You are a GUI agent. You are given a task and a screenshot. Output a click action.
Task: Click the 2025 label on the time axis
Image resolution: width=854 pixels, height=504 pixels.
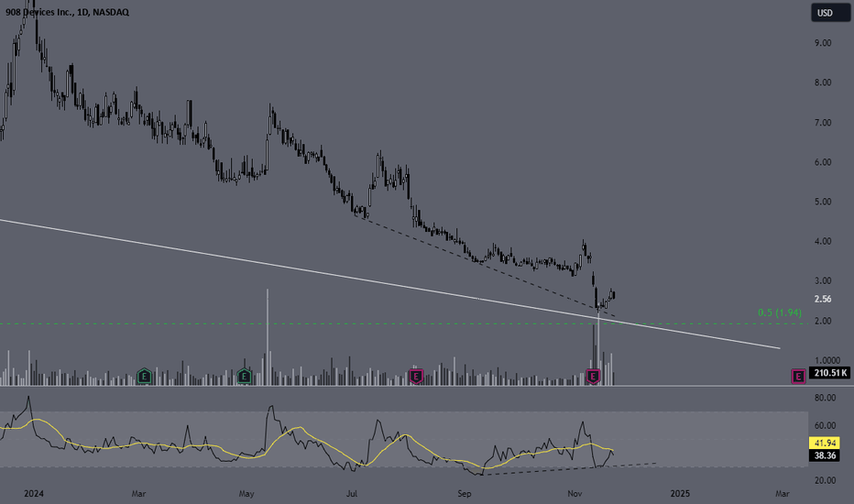point(680,494)
